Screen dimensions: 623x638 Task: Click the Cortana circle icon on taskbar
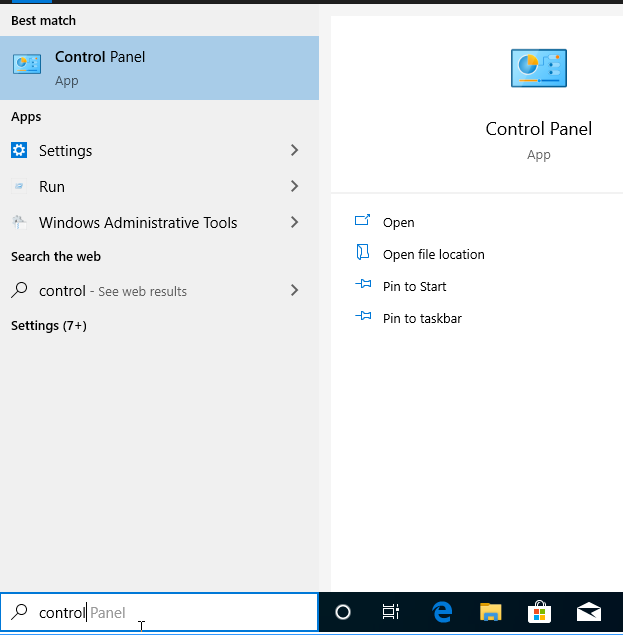343,613
